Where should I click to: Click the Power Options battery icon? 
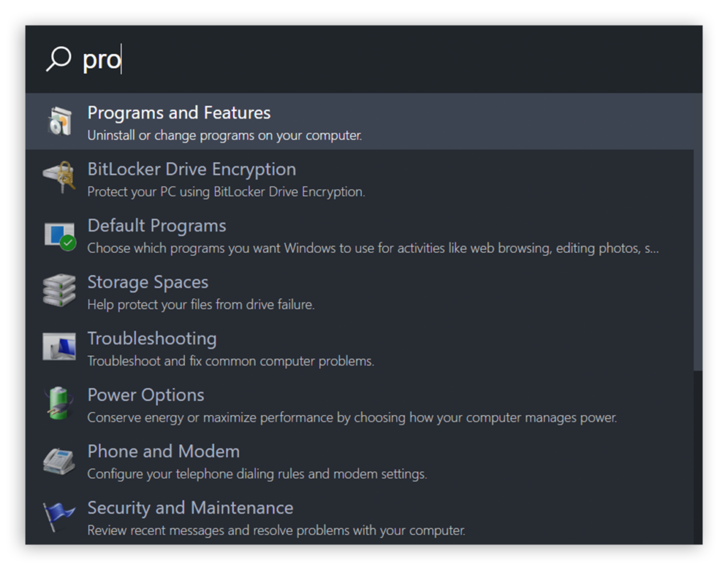[59, 403]
